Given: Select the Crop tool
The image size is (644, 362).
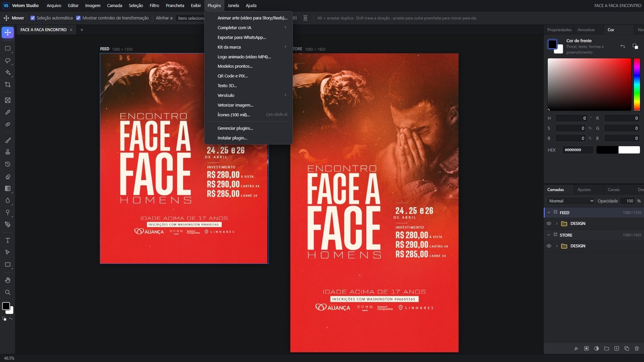Looking at the screenshot, I should pyautogui.click(x=8, y=84).
